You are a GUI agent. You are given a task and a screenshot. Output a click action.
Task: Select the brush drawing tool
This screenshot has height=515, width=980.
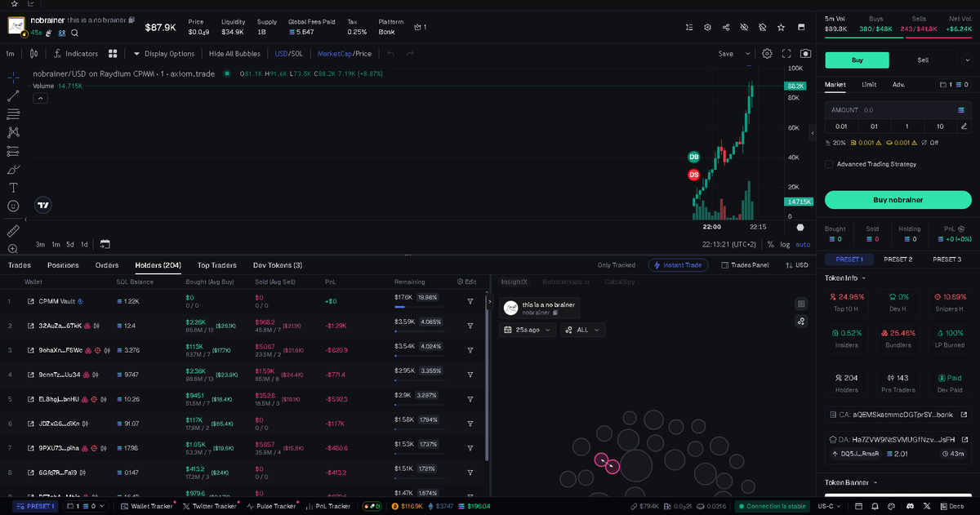coord(13,169)
